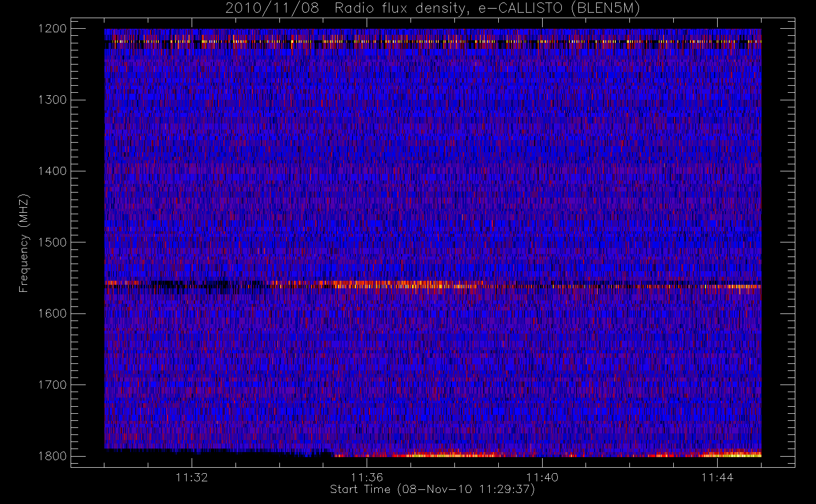Click the yellow interference line near 1220 MHz
Screen dimensions: 816x504
pyautogui.click(x=433, y=42)
